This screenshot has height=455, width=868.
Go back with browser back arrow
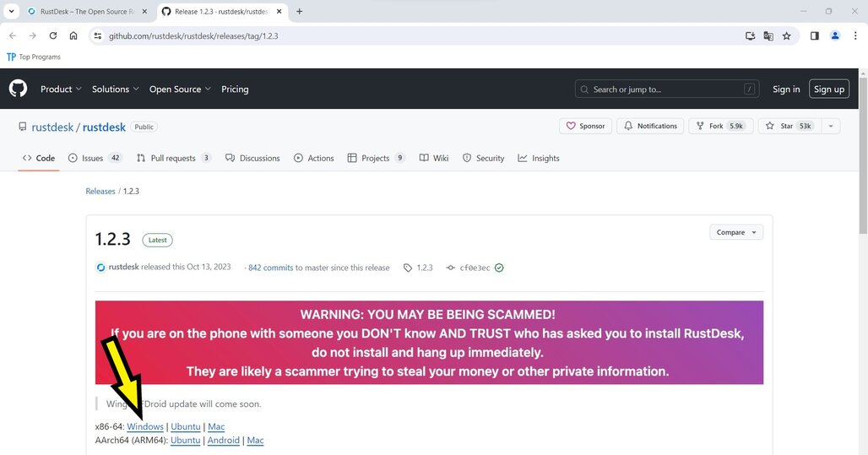pos(13,36)
